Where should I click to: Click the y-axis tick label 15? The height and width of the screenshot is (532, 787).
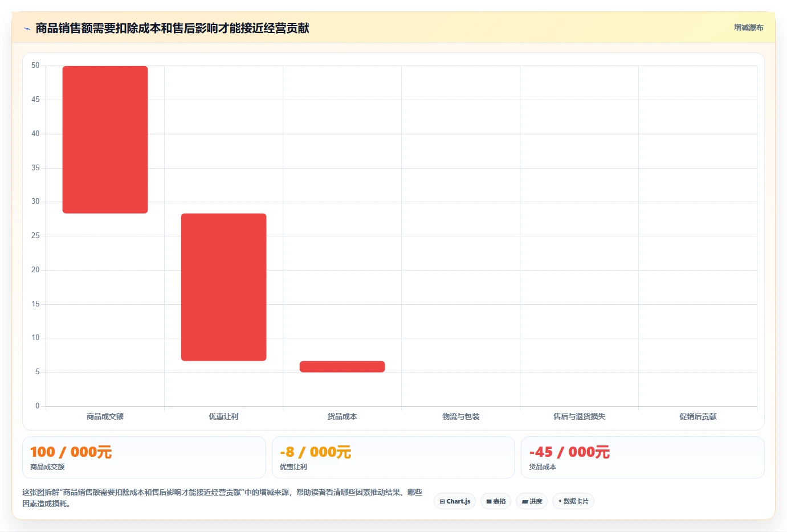[35, 304]
